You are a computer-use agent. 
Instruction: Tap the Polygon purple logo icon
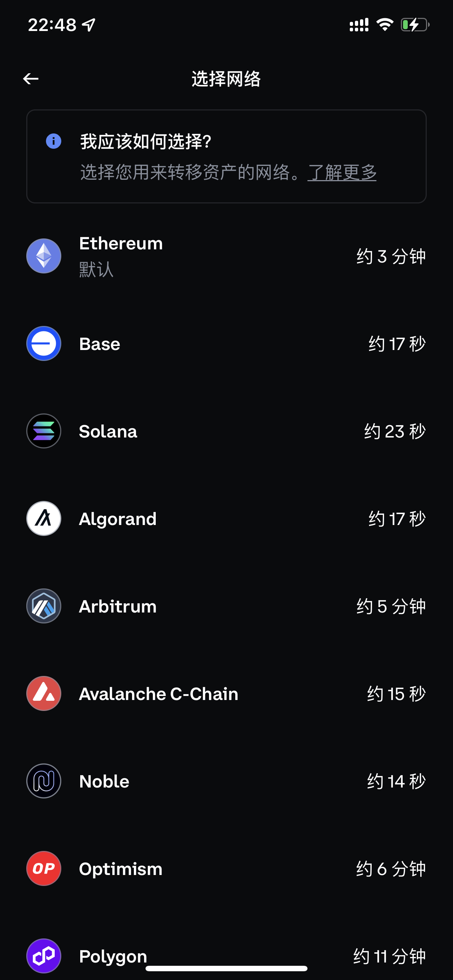click(44, 956)
